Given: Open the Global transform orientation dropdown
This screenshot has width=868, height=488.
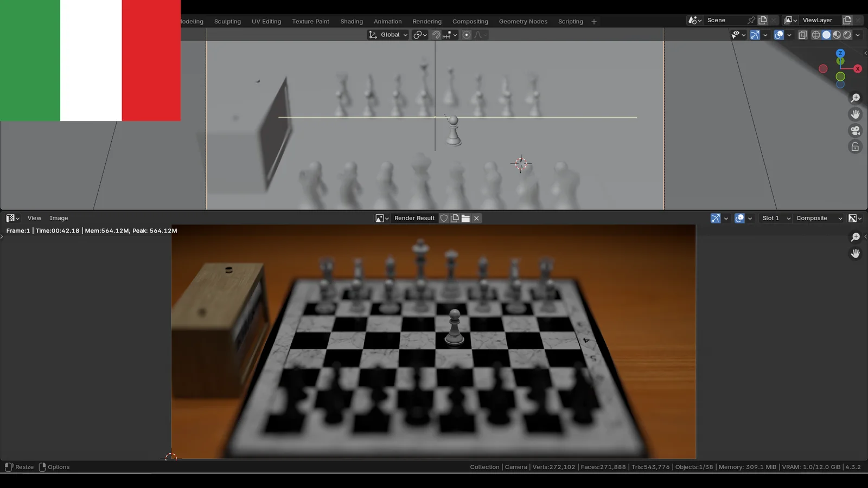Looking at the screenshot, I should 388,35.
